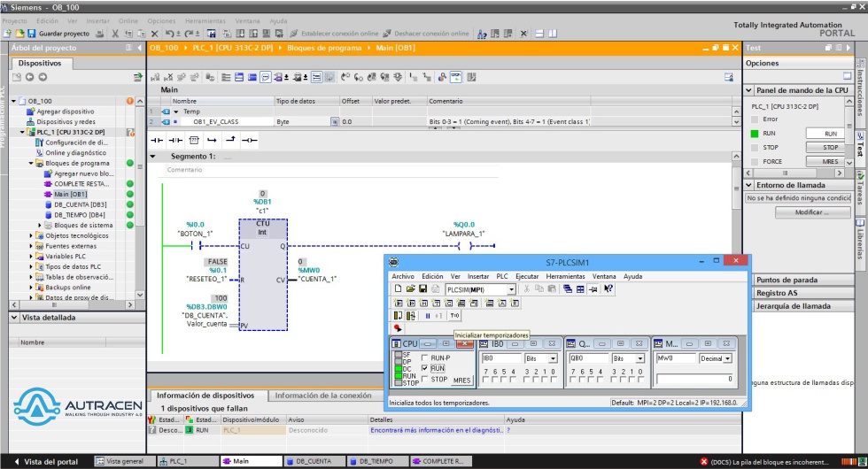The height and width of the screenshot is (469, 868).
Task: Open QB0 Bits format dropdown
Action: tap(639, 358)
